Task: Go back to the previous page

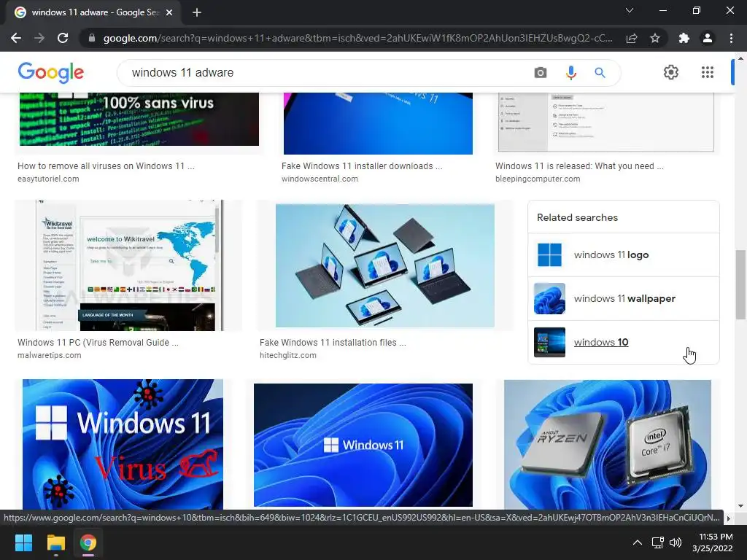Action: point(16,38)
